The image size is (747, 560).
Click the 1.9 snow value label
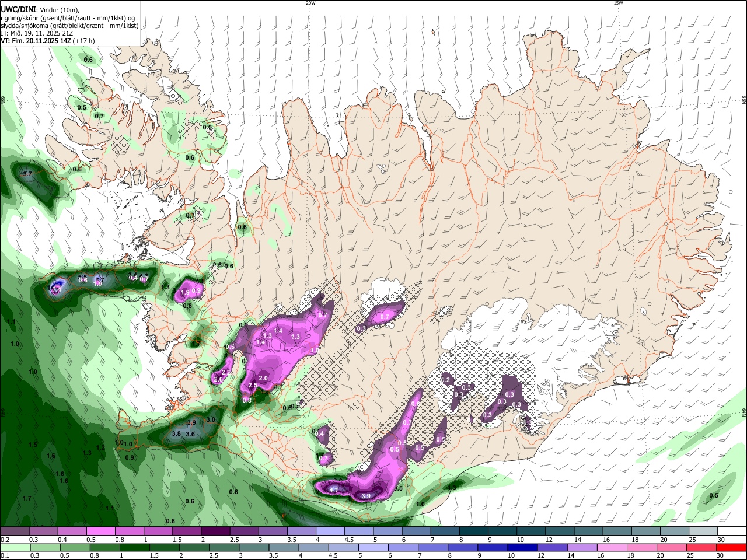(x=186, y=292)
